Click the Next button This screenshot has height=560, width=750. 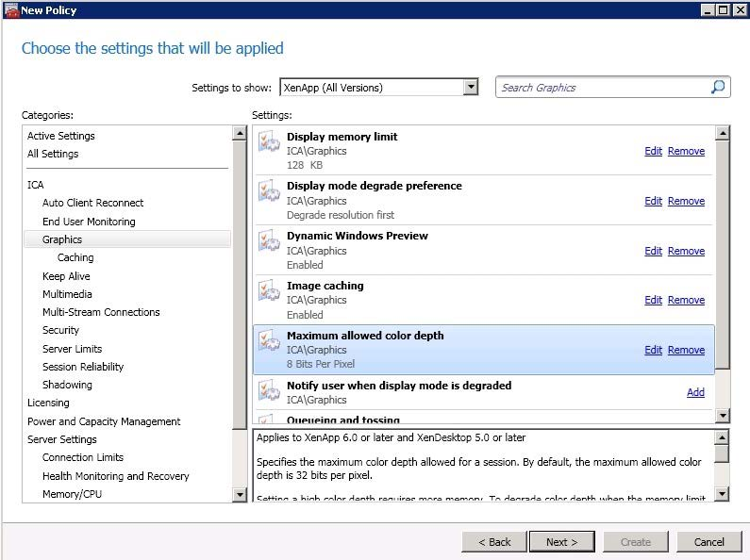pos(562,542)
